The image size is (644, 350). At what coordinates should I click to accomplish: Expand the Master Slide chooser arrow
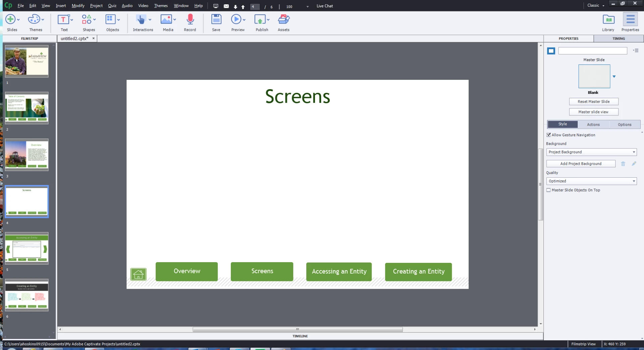coord(614,76)
